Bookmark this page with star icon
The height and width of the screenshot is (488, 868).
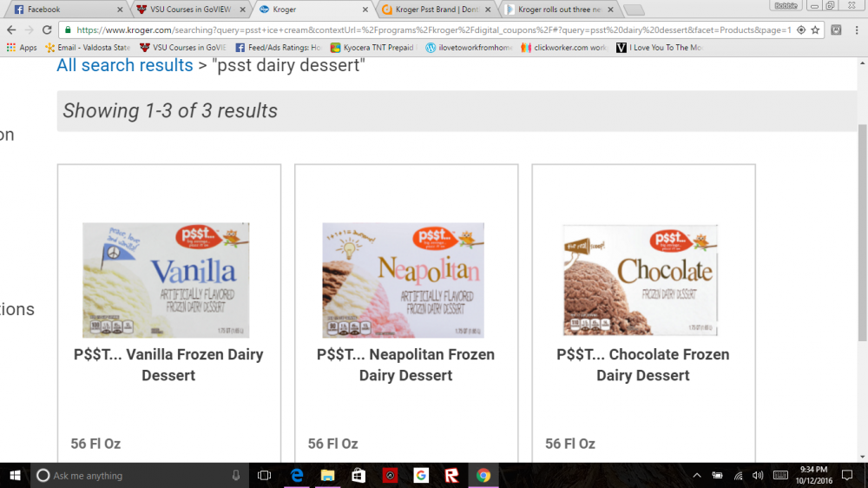click(815, 30)
